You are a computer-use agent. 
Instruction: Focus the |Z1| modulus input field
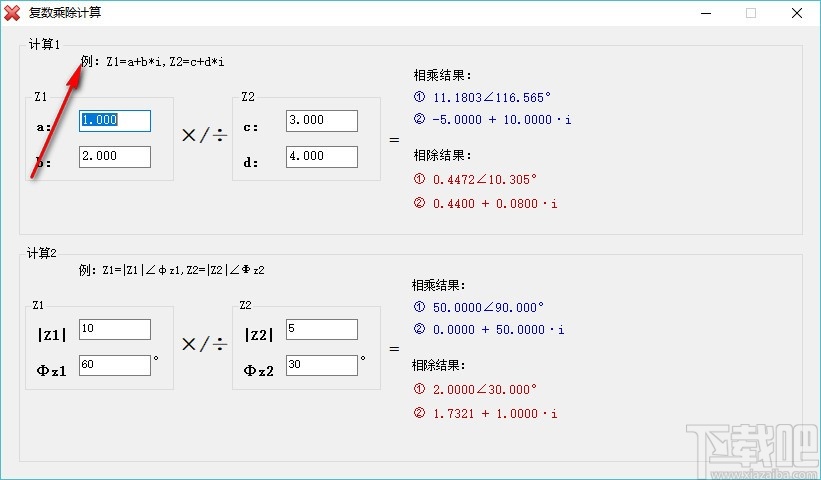coord(115,329)
